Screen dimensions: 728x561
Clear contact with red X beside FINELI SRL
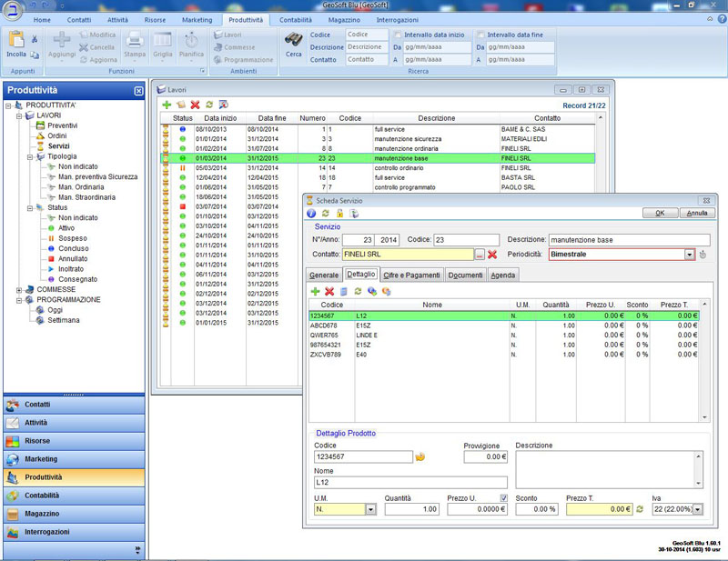(492, 255)
